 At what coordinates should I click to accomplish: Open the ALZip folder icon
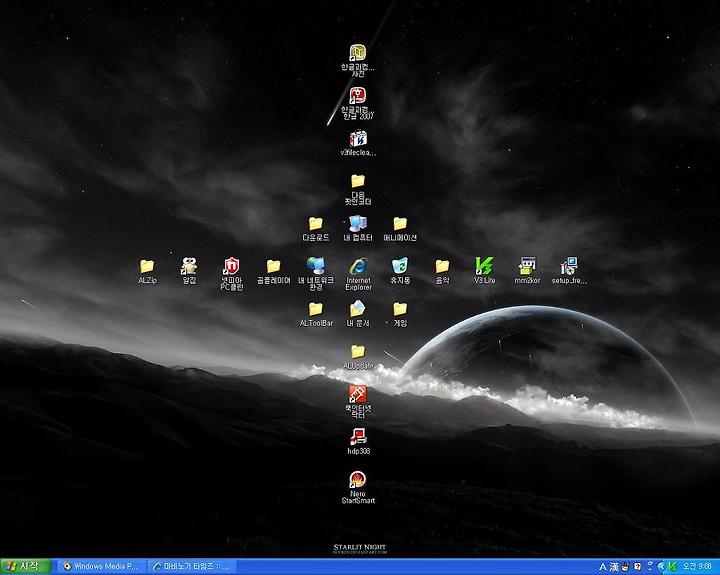pyautogui.click(x=147, y=271)
